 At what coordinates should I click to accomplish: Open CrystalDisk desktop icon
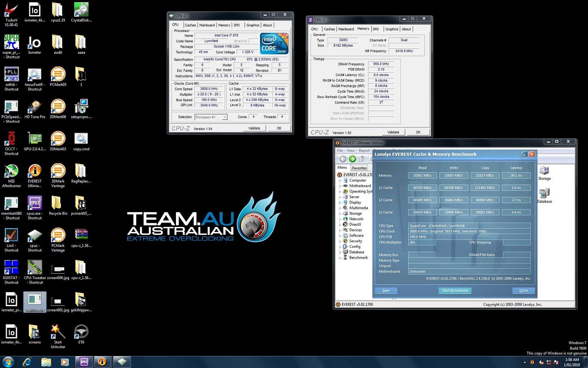point(81,13)
